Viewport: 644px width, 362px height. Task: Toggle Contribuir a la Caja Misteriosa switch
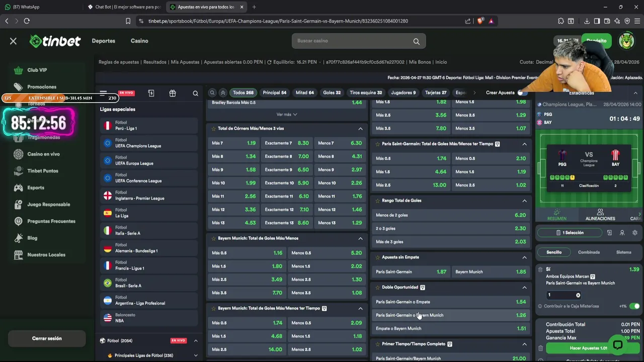[634, 306]
